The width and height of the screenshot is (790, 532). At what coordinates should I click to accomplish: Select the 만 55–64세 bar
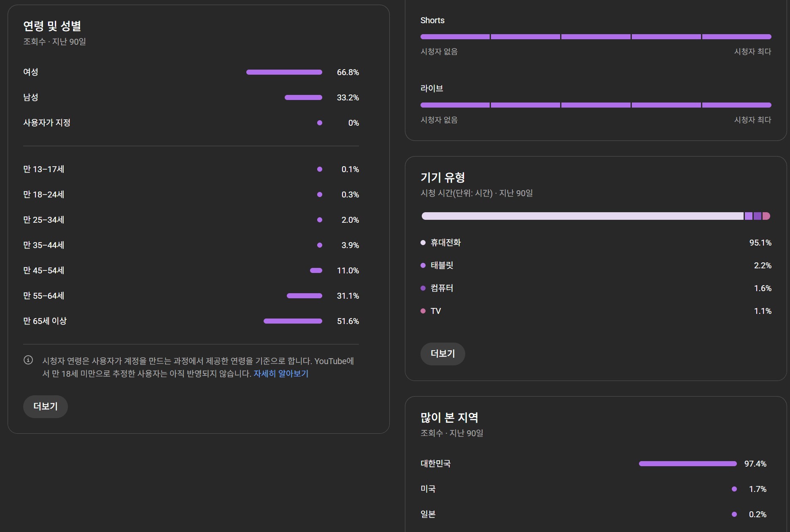[x=304, y=296]
